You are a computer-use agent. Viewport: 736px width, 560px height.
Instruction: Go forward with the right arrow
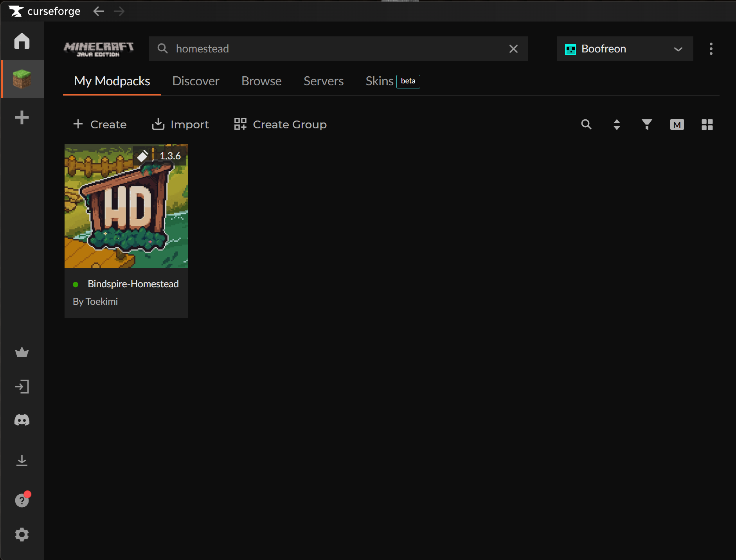[x=119, y=11]
